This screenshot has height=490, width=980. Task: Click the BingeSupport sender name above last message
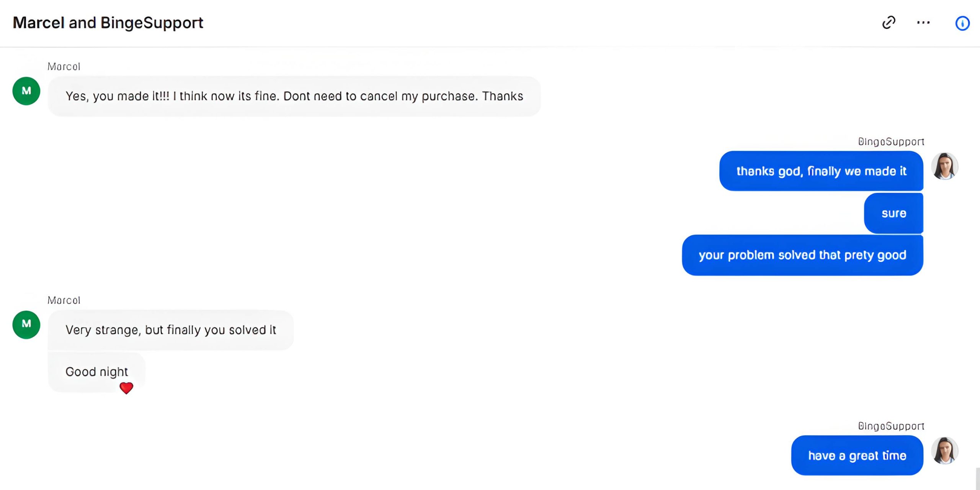click(x=891, y=426)
